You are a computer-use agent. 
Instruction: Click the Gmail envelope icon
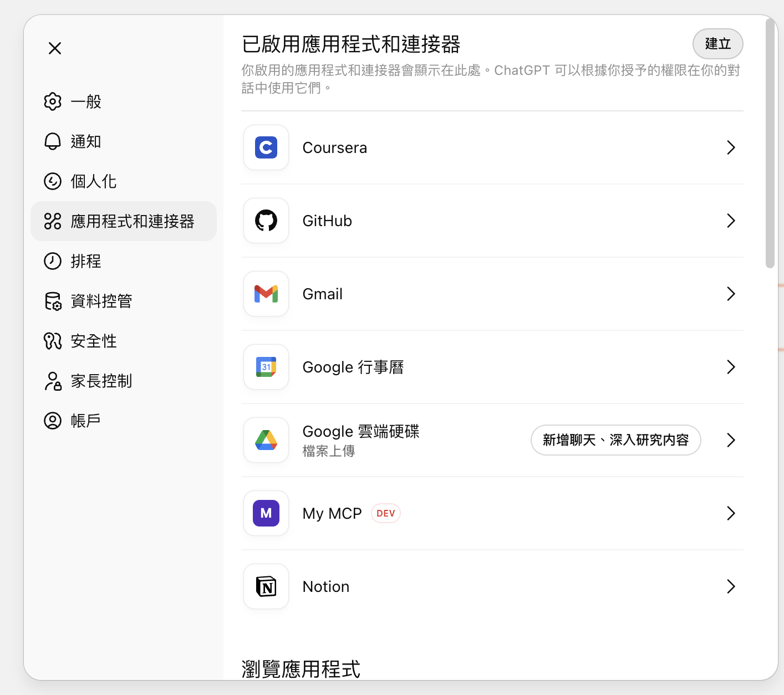click(x=266, y=294)
